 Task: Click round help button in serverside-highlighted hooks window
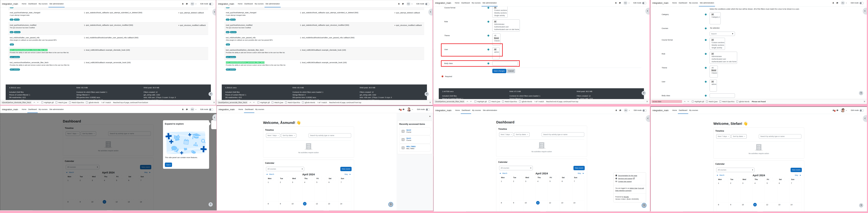coord(427,94)
